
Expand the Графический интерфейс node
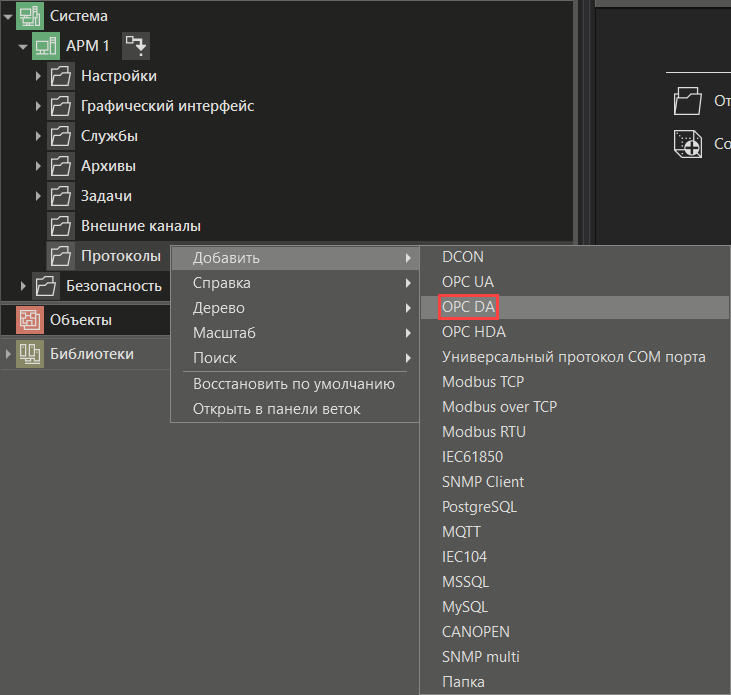tap(38, 106)
